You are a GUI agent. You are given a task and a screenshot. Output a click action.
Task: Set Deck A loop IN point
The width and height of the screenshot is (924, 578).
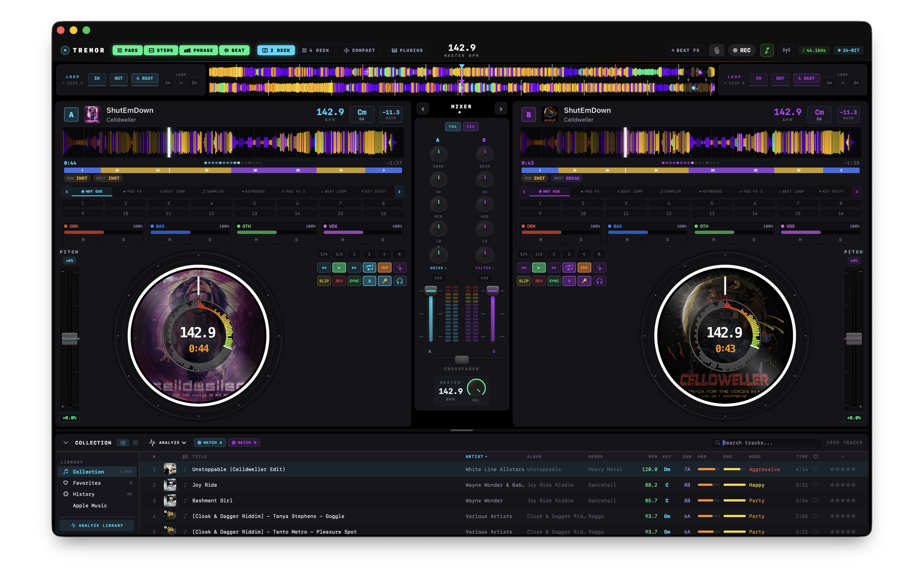point(97,78)
